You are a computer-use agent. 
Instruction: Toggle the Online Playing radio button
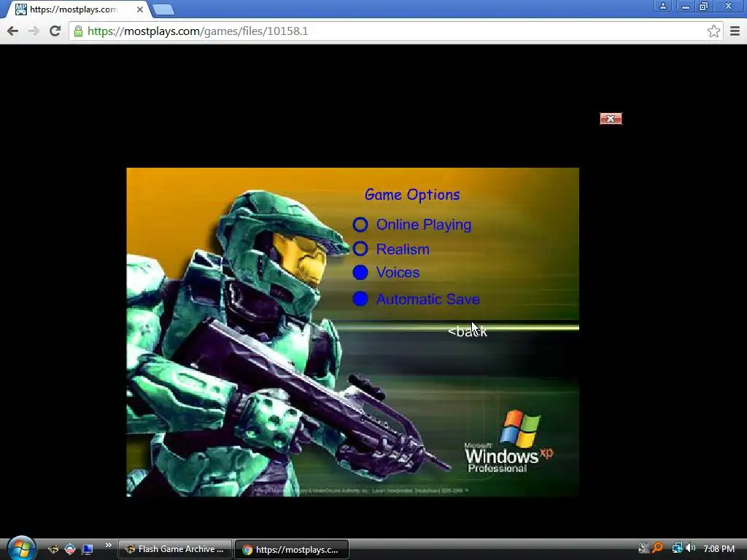pyautogui.click(x=360, y=225)
